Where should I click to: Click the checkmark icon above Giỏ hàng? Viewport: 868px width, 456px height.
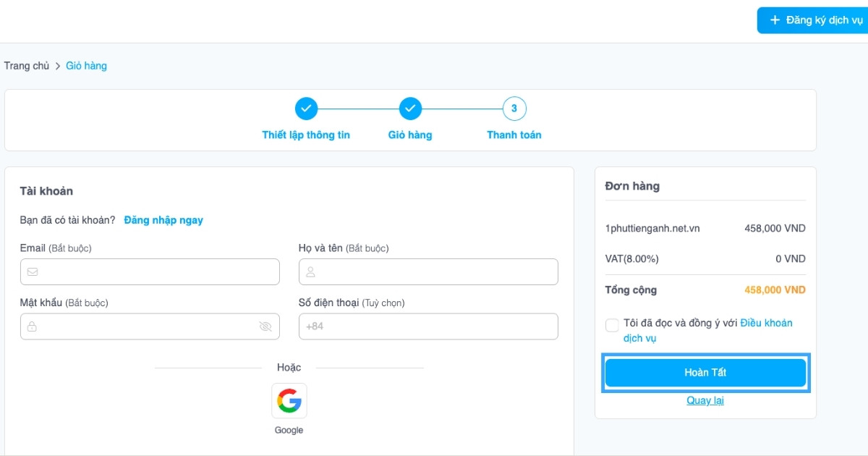tap(410, 108)
